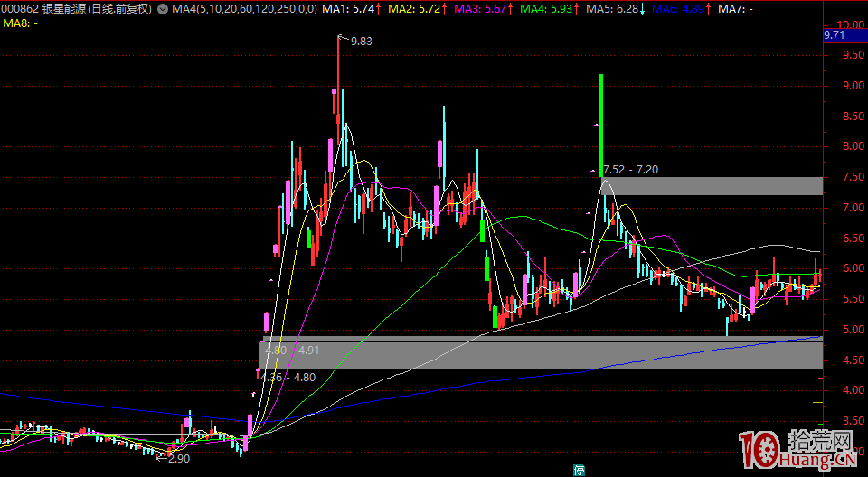This screenshot has height=477, width=868.
Task: Click the 9.71 price tag on axis
Action: 835,35
